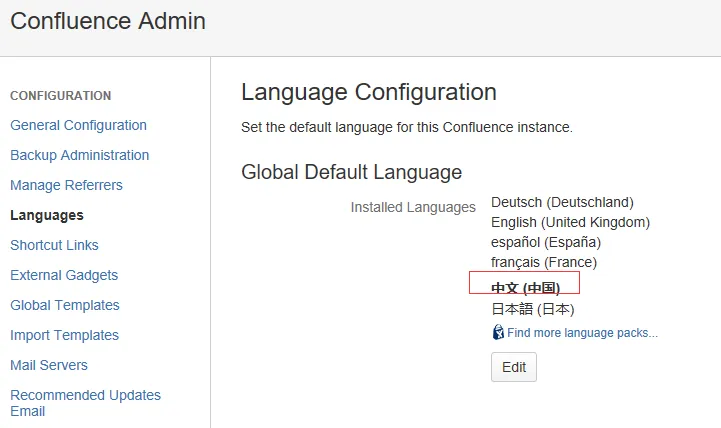
Task: Select the Languages sidebar item
Action: click(x=47, y=215)
